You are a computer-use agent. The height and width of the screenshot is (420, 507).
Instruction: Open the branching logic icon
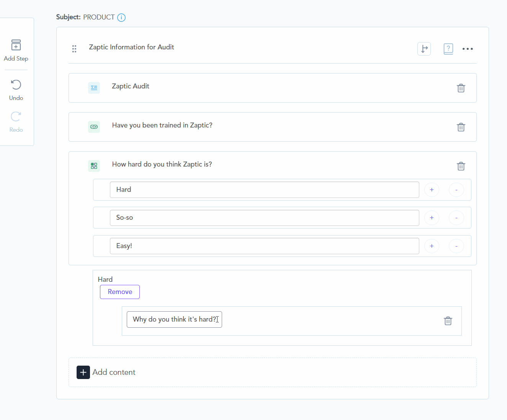pos(424,49)
